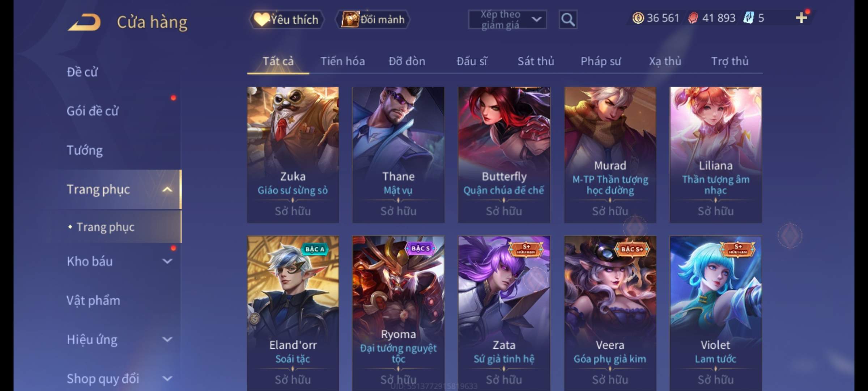Image resolution: width=868 pixels, height=391 pixels.
Task: Open the Xếp theo giảm giá dropdown
Action: (x=507, y=20)
